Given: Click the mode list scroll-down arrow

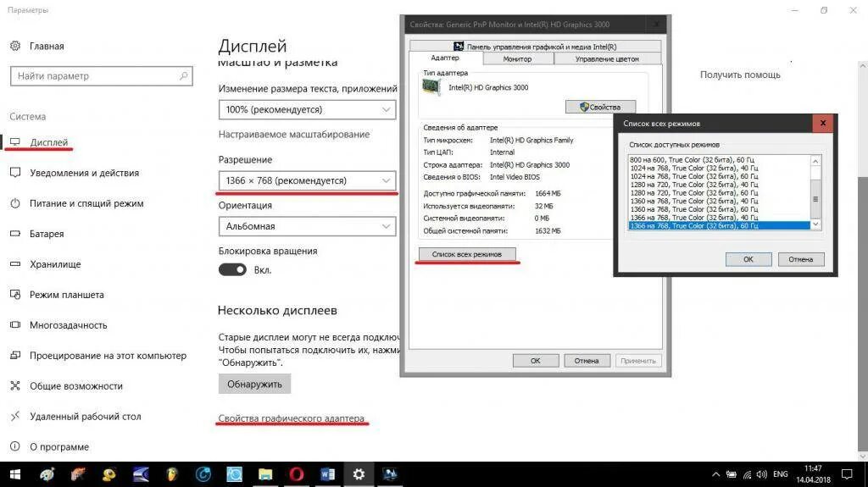Looking at the screenshot, I should [x=815, y=224].
